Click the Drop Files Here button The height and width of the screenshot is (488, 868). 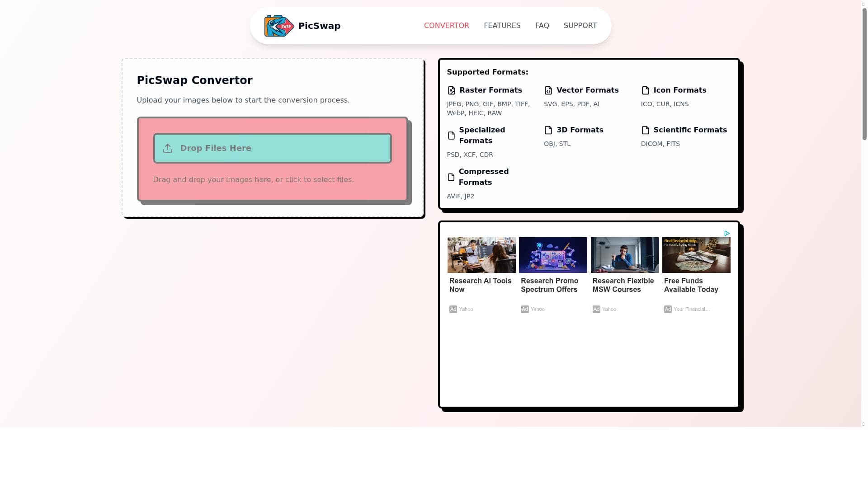pos(273,148)
